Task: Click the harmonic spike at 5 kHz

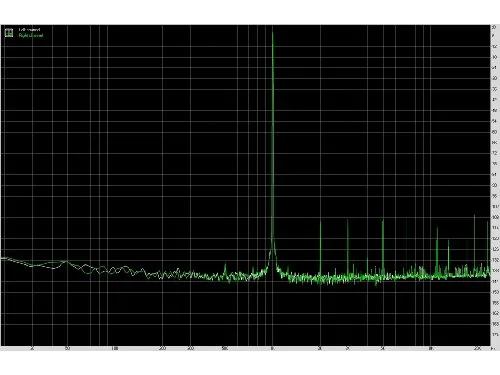Action: point(383,247)
